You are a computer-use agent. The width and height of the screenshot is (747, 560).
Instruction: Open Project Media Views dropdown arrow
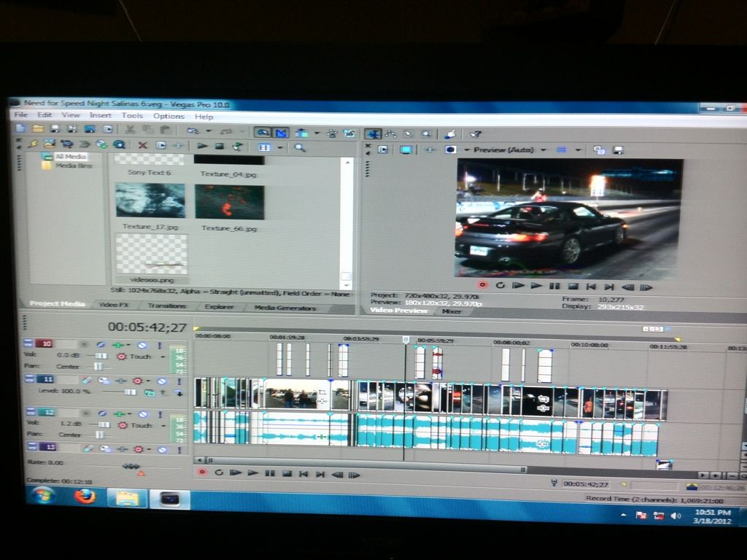[x=280, y=147]
